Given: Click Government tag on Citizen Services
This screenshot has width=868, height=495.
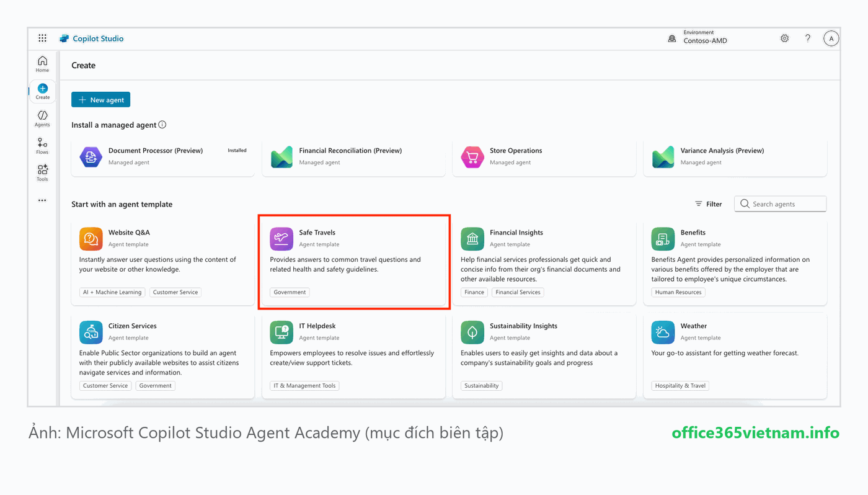Looking at the screenshot, I should [155, 386].
